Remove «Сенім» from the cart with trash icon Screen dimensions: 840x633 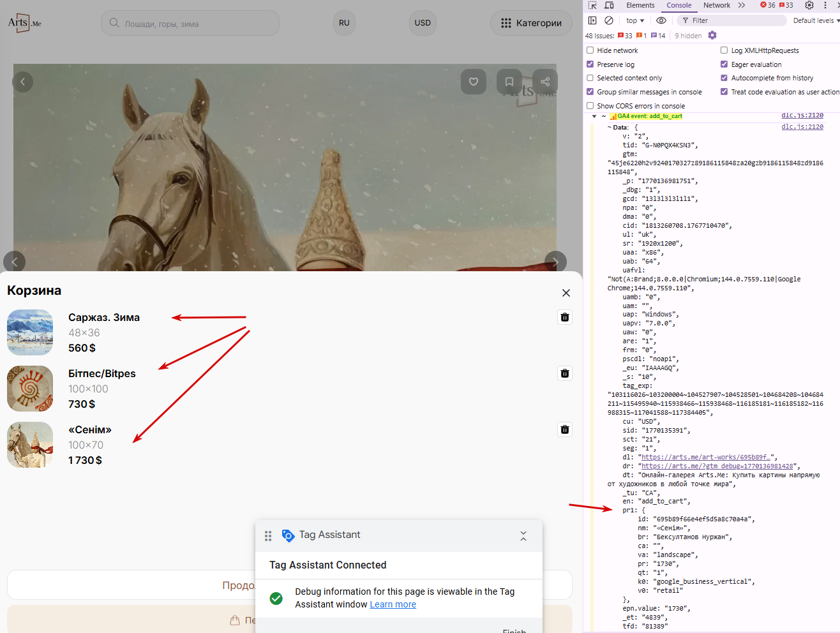point(565,429)
